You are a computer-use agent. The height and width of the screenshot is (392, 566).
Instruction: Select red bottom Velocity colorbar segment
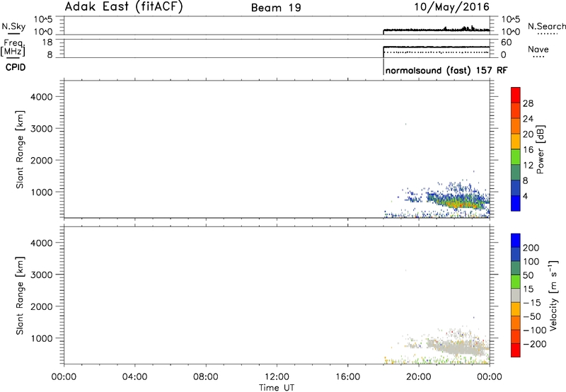(x=516, y=350)
